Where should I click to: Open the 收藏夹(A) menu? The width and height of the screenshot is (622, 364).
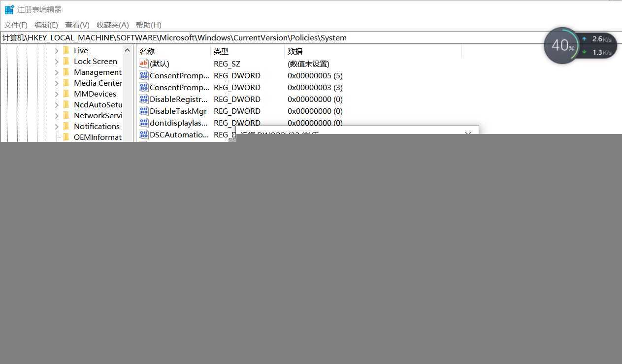[x=113, y=25]
